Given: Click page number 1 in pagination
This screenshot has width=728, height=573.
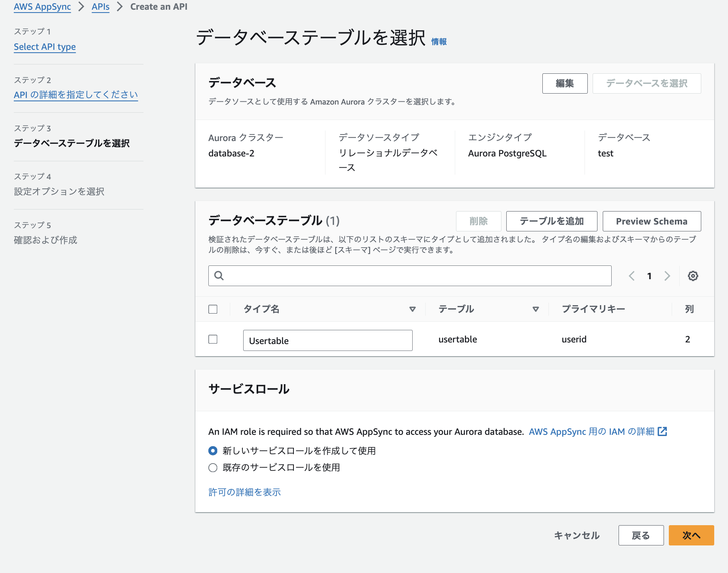Looking at the screenshot, I should click(x=649, y=276).
